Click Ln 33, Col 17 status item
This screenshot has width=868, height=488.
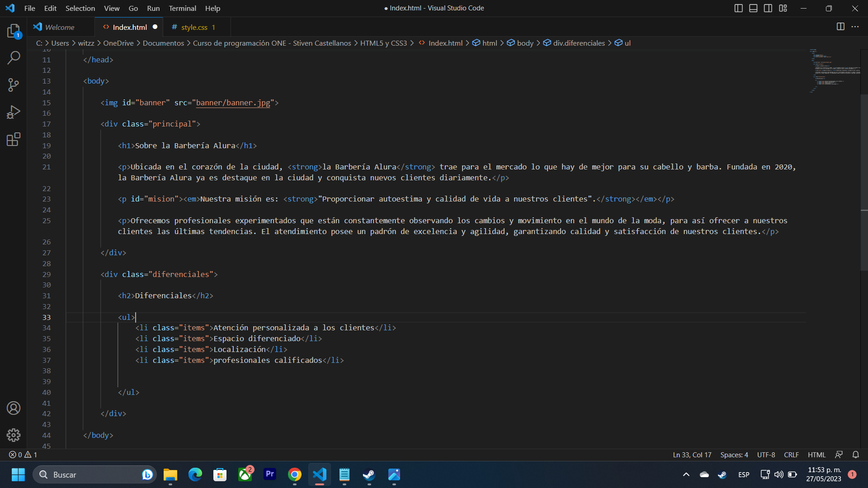[692, 455]
